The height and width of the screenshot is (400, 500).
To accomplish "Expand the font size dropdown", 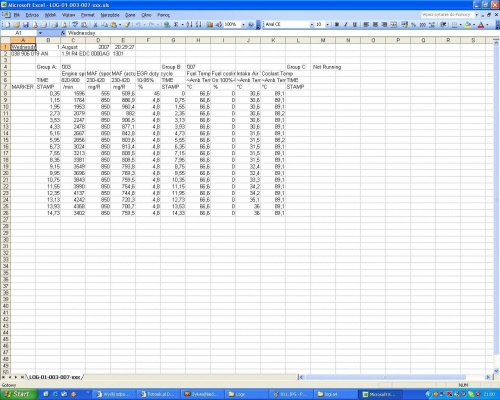I will [x=327, y=25].
